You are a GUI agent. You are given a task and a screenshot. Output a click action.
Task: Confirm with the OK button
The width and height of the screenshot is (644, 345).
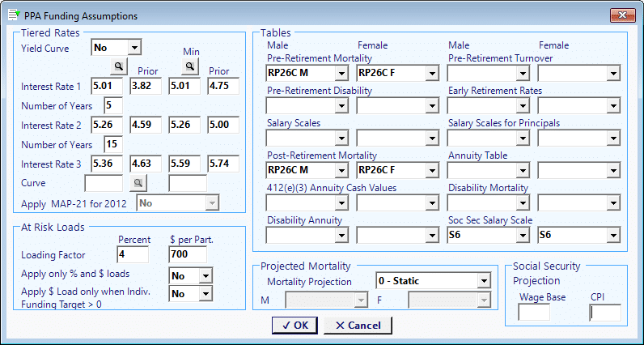[294, 326]
